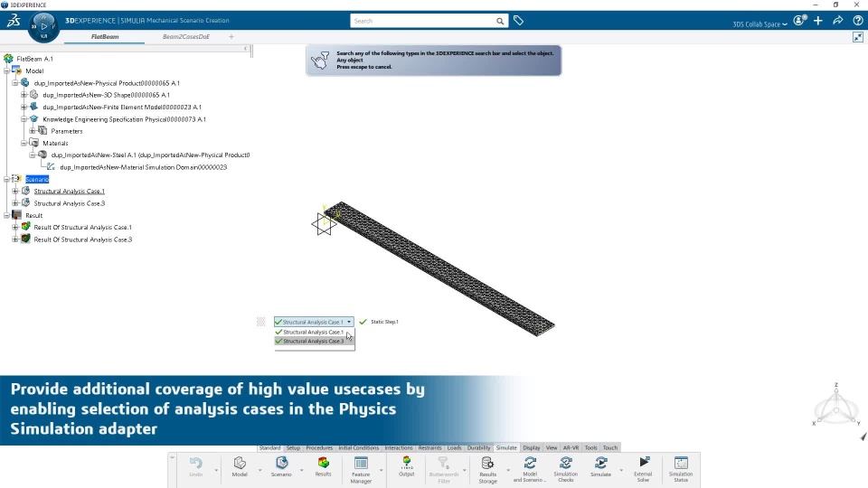Switch to the Beam2CasesDoE tab
This screenshot has width=868, height=488.
click(x=186, y=36)
